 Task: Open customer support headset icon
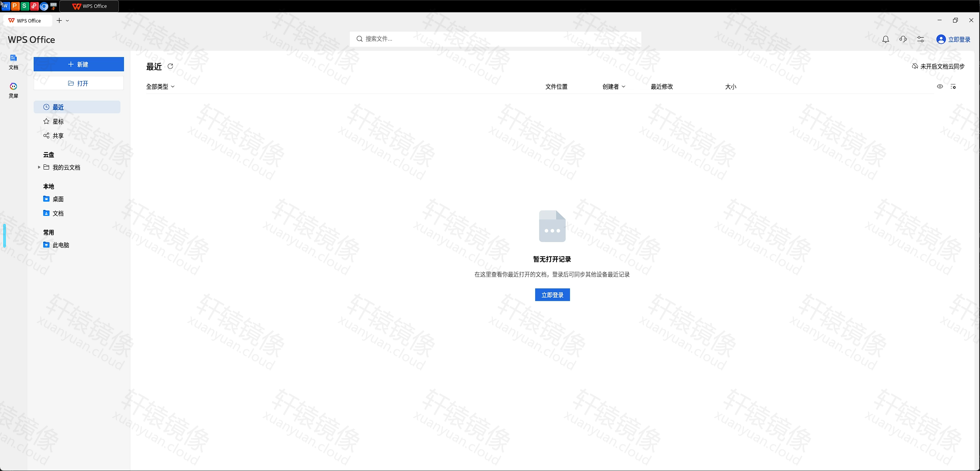click(x=903, y=39)
